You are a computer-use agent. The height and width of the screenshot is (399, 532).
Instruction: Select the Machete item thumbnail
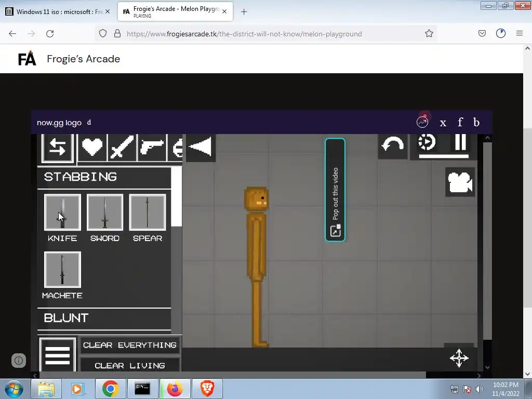click(x=62, y=270)
